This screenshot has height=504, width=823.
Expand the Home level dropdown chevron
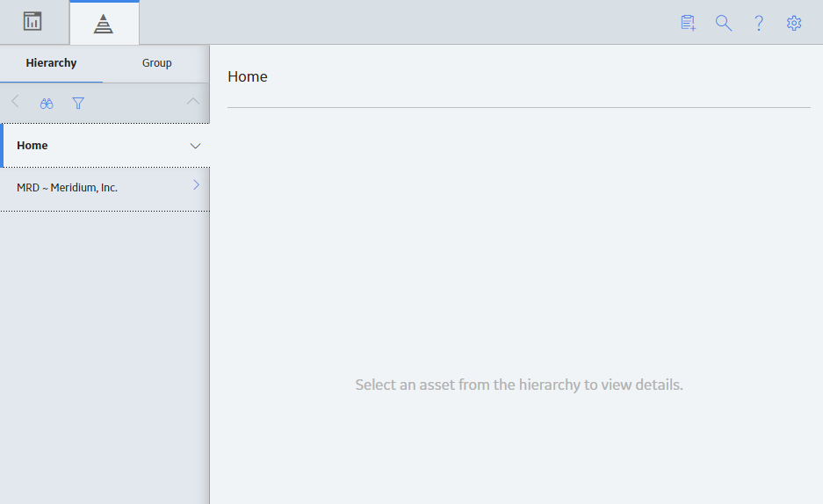(x=195, y=146)
